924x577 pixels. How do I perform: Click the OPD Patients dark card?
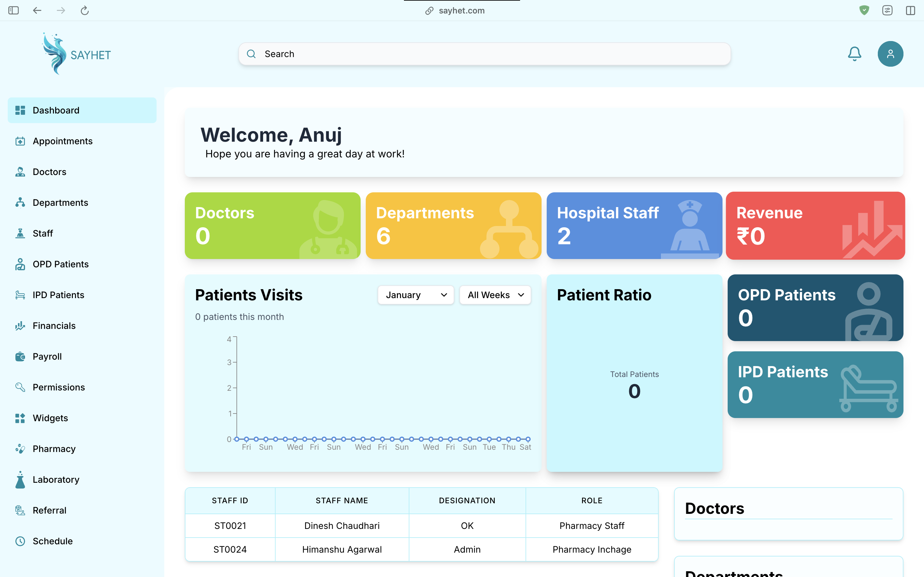tap(815, 308)
